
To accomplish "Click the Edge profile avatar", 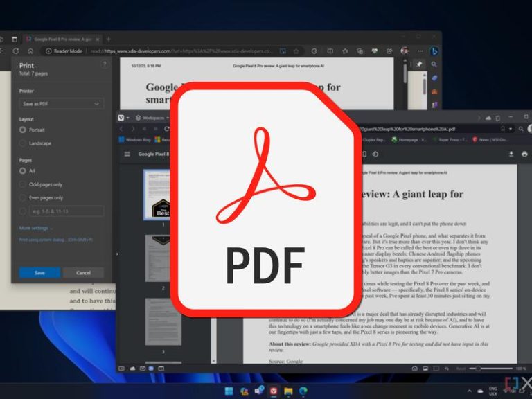I will click(x=405, y=51).
